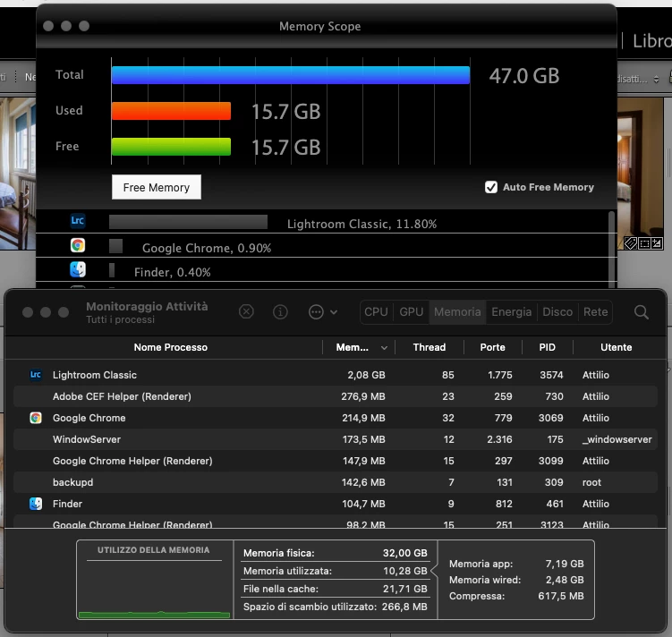
Task: Select the Disco tab
Action: (557, 312)
